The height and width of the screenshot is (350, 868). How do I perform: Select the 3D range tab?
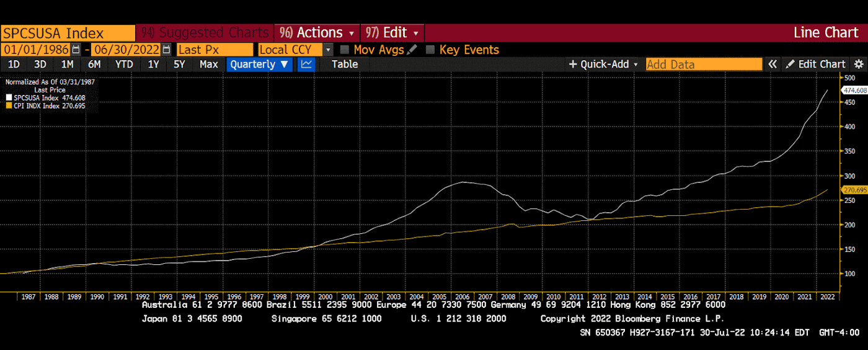click(40, 64)
